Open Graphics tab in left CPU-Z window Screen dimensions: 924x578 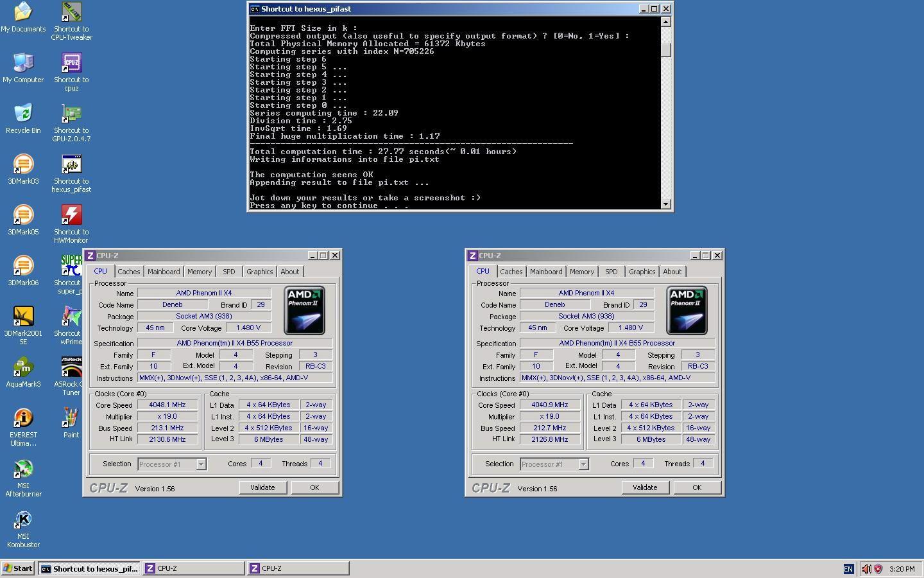coord(260,272)
